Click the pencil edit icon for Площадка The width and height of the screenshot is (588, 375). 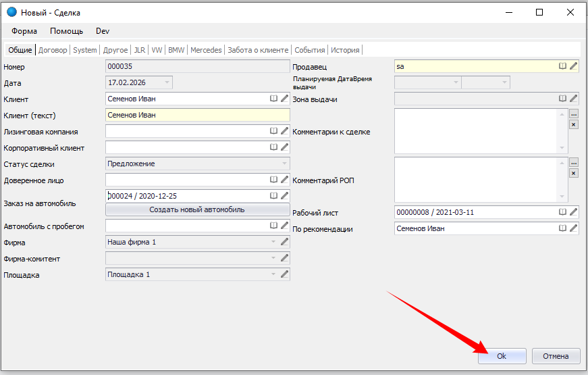click(x=285, y=274)
